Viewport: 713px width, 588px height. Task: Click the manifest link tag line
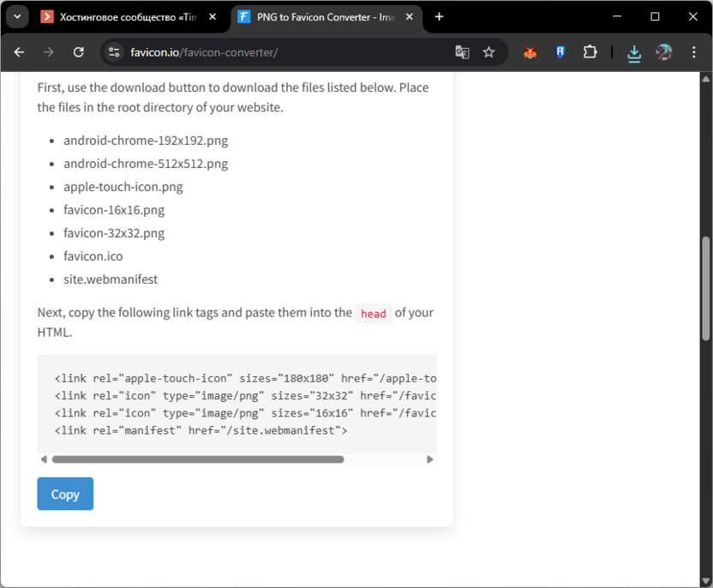click(201, 430)
